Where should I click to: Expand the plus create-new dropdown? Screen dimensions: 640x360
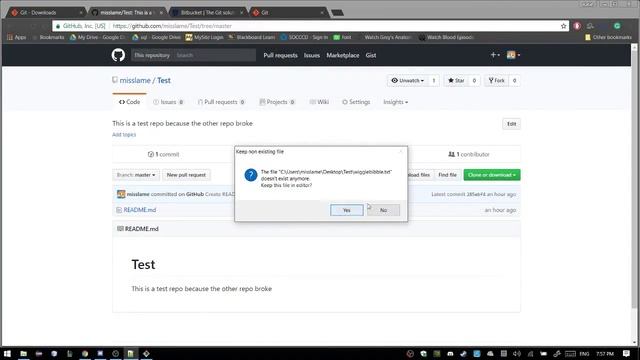pos(495,55)
